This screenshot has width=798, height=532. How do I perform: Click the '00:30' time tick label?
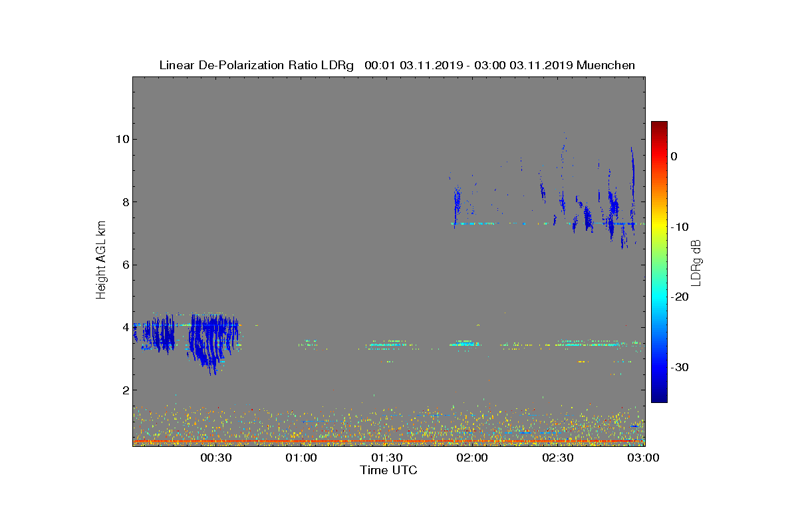coord(215,458)
